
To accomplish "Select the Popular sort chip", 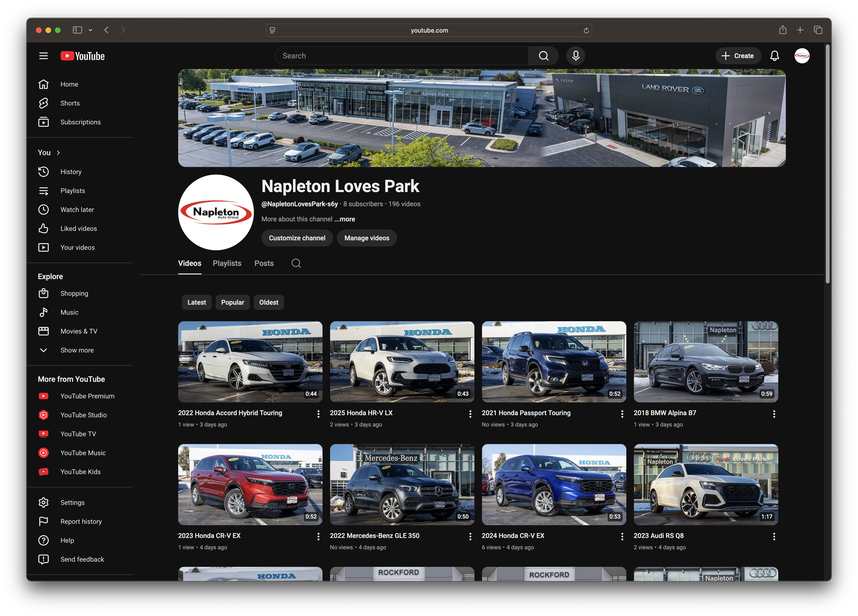I will [232, 302].
